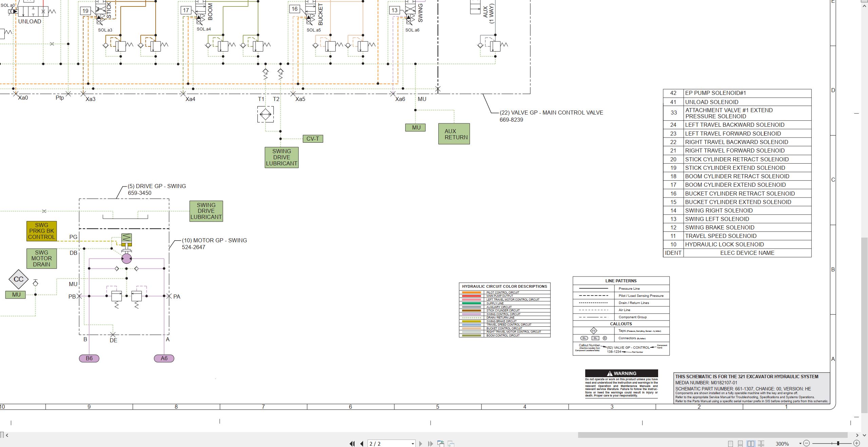Image resolution: width=868 pixels, height=447 pixels.
Task: Click the MEDIA NUMBER M0182107-01 text
Action: (x=706, y=383)
